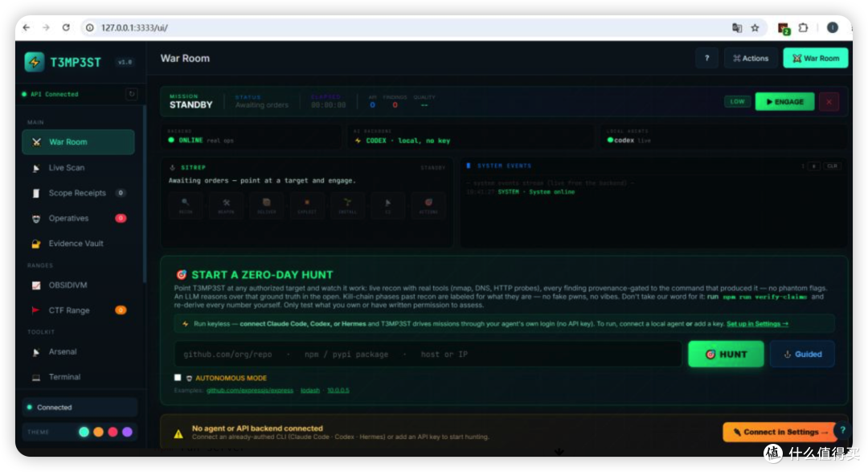
Task: Click the API refresh icon in sidebar
Action: [x=131, y=94]
